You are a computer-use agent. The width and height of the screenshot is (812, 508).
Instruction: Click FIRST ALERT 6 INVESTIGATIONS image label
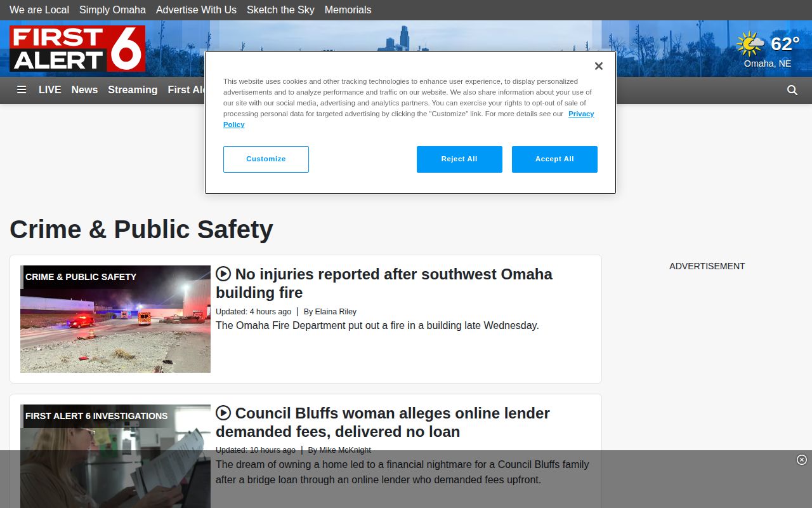click(x=96, y=416)
